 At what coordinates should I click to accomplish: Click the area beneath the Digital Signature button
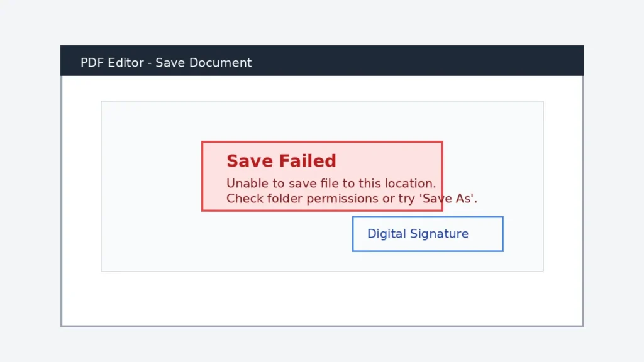tap(428, 261)
